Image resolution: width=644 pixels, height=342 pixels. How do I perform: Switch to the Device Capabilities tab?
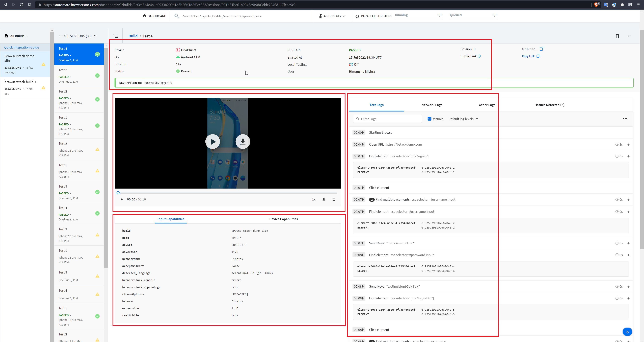[x=283, y=219]
